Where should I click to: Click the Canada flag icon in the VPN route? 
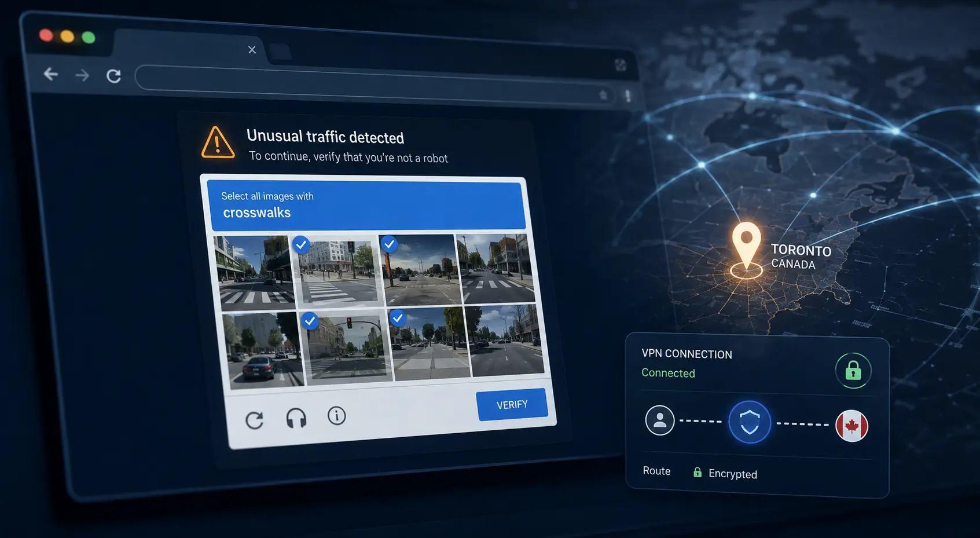click(852, 426)
